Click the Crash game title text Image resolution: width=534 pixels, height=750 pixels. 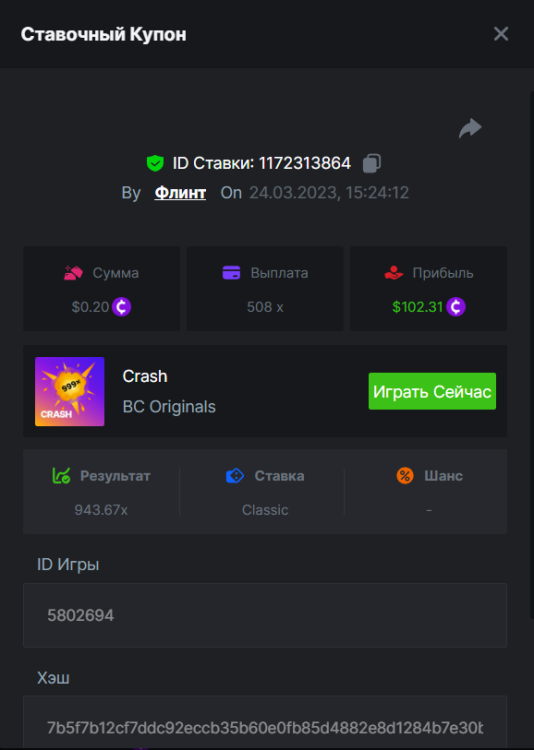tap(145, 376)
